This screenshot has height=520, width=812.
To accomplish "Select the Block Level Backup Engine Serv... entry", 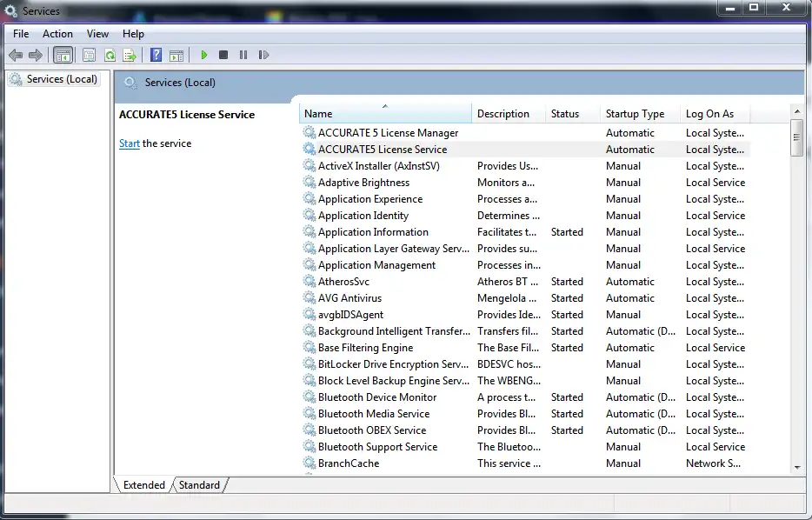I will (x=394, y=381).
